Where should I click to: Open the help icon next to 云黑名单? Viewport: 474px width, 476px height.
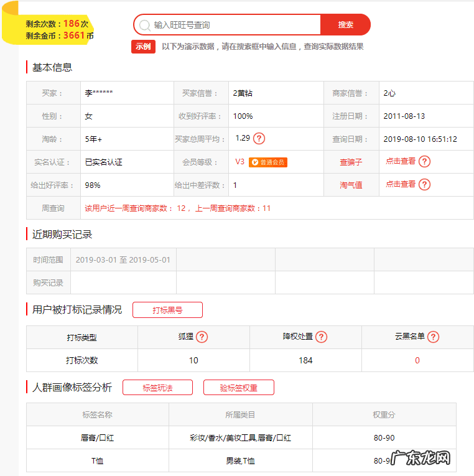pos(433,337)
